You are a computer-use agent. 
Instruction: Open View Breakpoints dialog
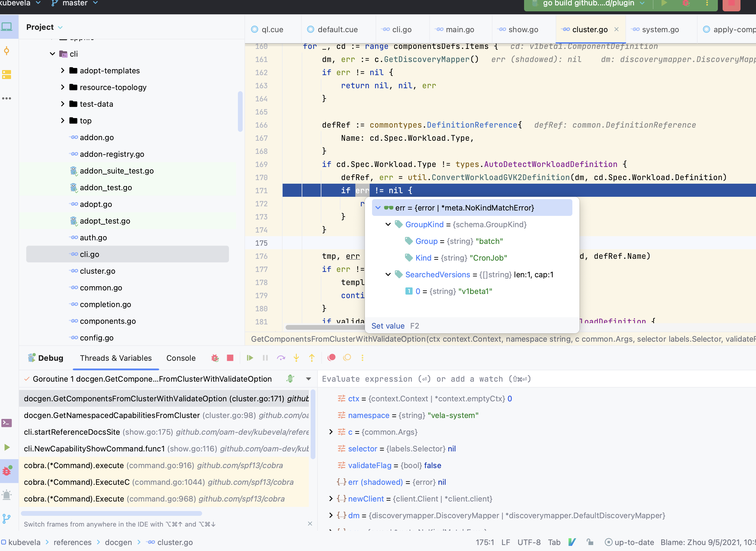point(331,358)
